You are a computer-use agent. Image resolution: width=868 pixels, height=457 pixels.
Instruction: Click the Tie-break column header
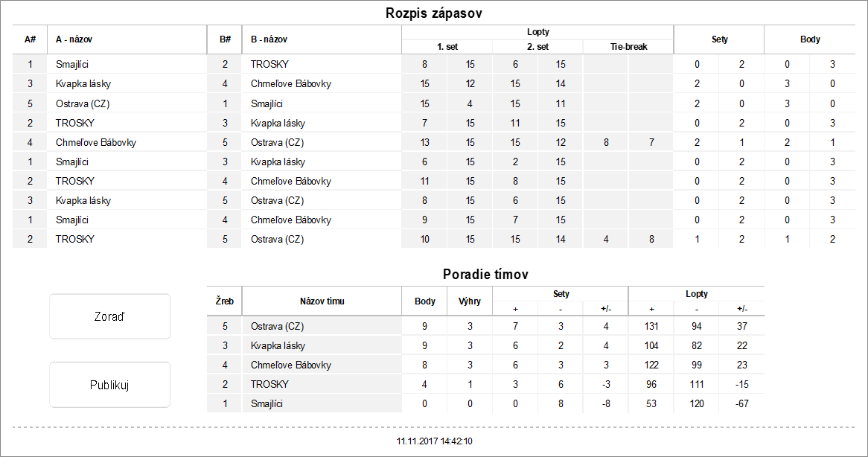(628, 46)
